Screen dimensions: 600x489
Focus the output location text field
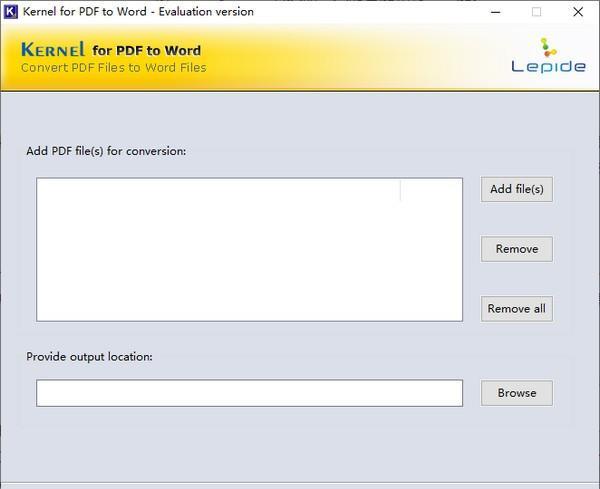[249, 393]
